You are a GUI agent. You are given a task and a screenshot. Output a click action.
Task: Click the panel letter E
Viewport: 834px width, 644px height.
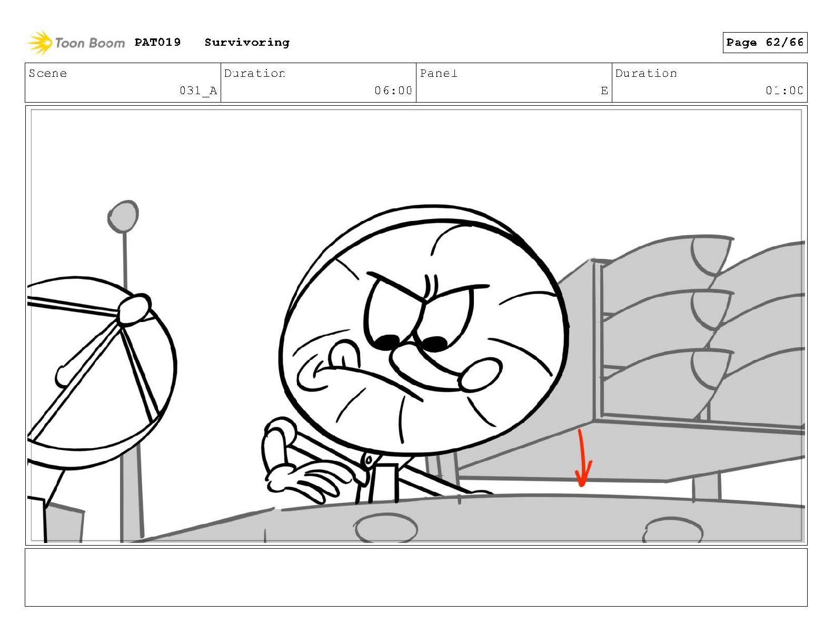coord(604,90)
